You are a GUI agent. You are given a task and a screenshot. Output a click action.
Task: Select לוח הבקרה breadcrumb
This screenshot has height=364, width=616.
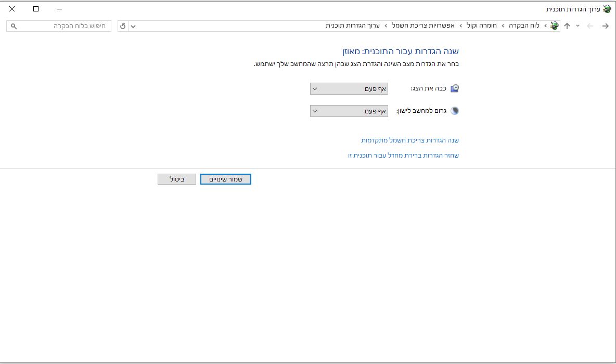click(524, 25)
